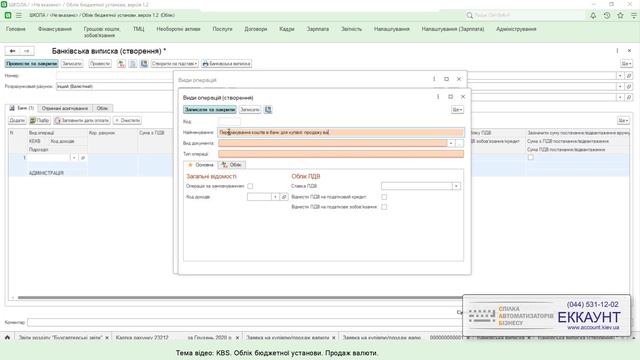Click Записати in the Види операцій (створення) dialog
Screen dimensions: 640x360
coord(250,109)
